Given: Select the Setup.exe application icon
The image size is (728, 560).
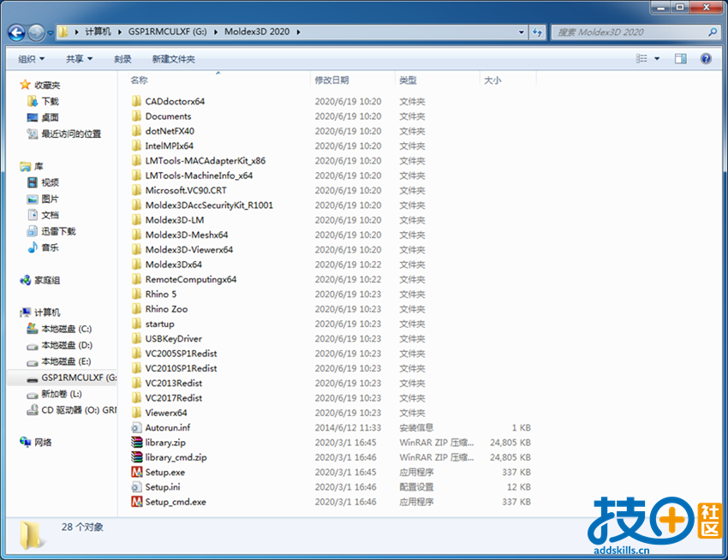Looking at the screenshot, I should (x=136, y=473).
